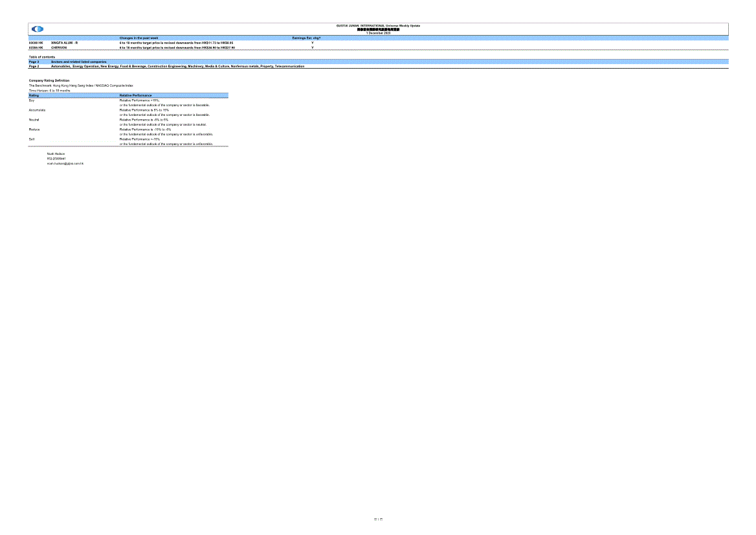
Task: Select the 'Neutral' rating label
Action: (x=34, y=120)
